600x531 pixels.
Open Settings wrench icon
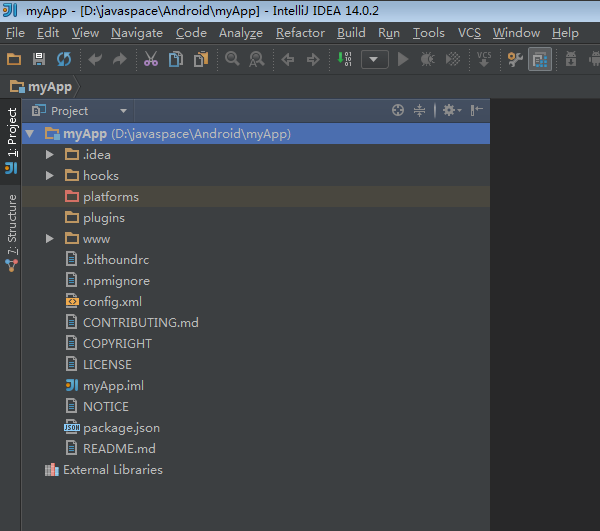coord(515,59)
